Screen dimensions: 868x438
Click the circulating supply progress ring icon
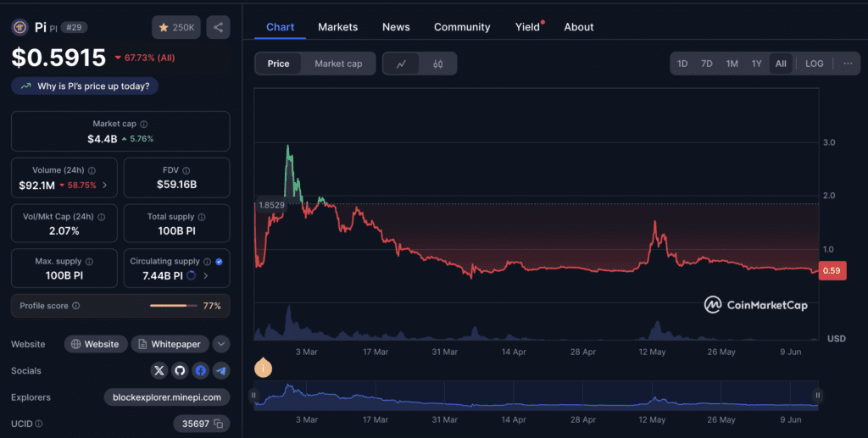click(191, 275)
